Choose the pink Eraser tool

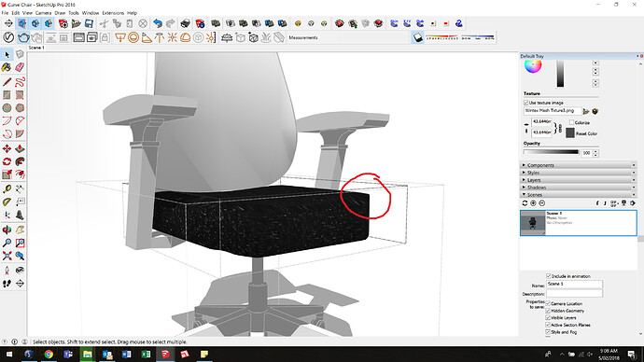click(20, 67)
